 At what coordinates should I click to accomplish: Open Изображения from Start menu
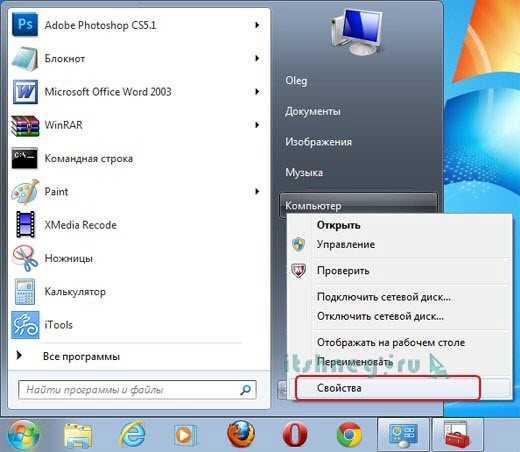click(x=318, y=142)
